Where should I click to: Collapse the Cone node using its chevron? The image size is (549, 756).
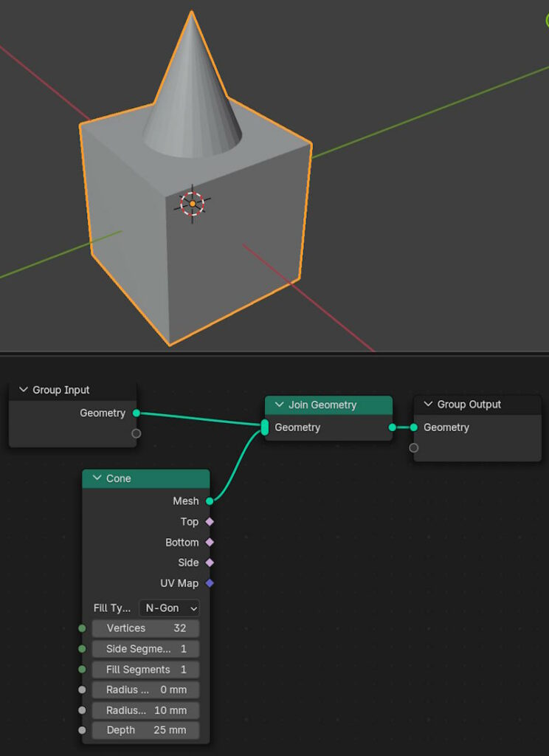click(97, 478)
